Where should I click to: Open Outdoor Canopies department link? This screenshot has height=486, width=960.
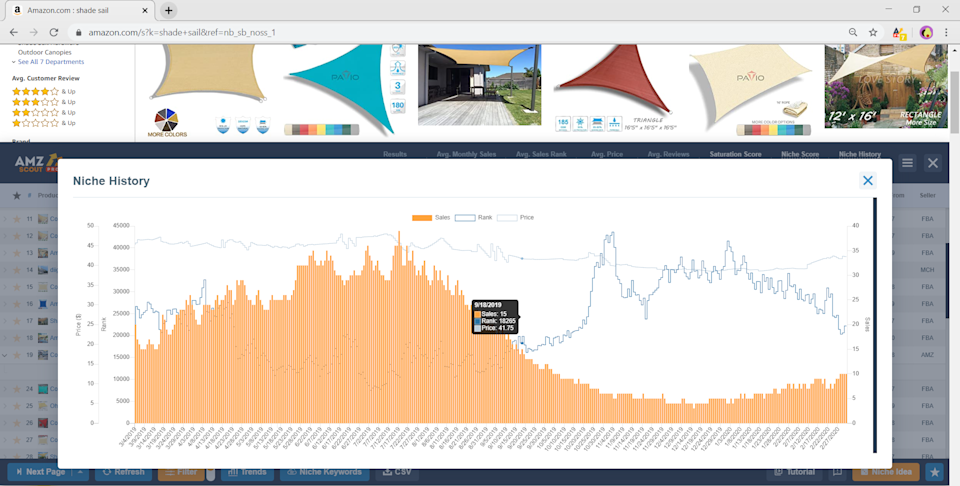pos(45,53)
